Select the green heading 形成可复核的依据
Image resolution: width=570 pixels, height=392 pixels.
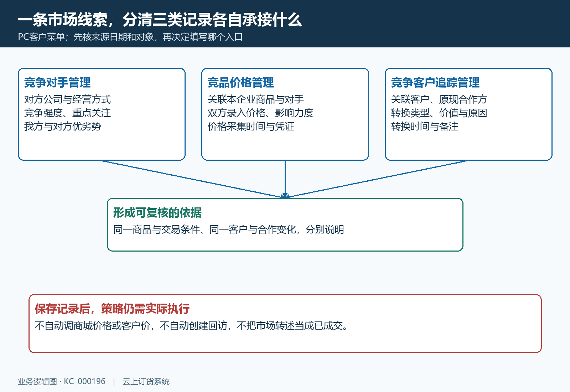[x=157, y=213]
